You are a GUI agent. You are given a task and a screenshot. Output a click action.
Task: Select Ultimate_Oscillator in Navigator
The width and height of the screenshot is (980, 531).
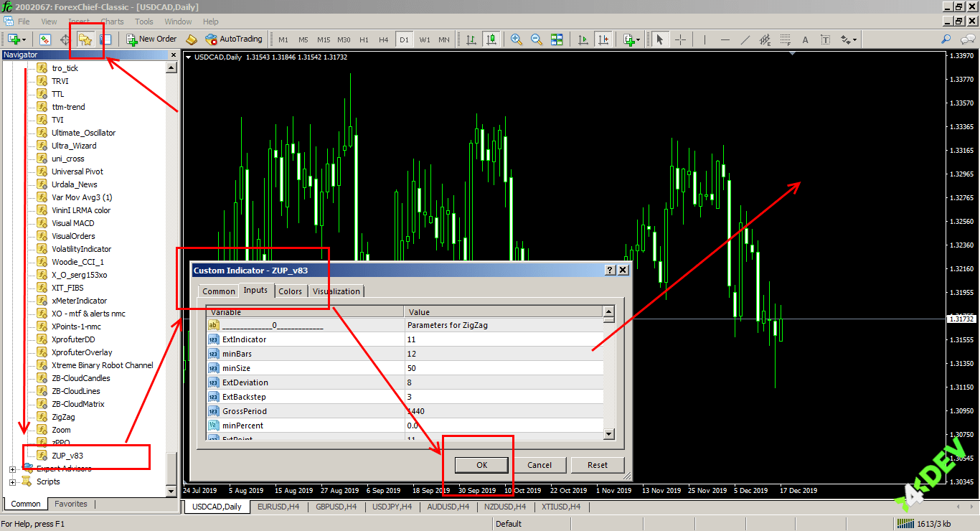pos(83,133)
